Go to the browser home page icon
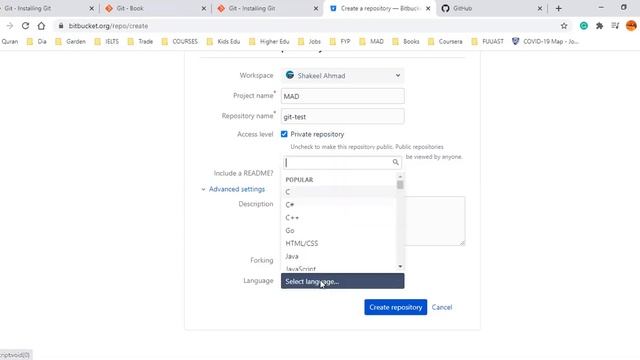640x360 pixels. click(x=41, y=26)
